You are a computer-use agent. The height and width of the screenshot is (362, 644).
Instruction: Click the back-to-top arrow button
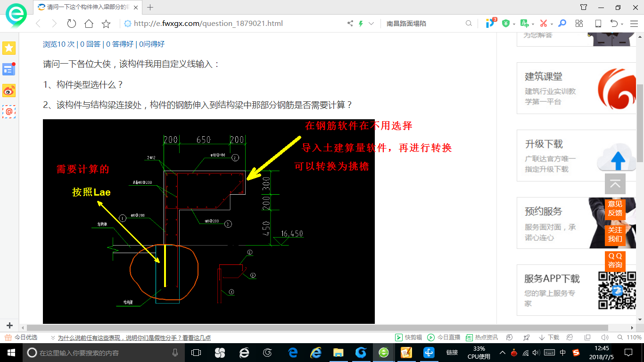[x=615, y=184]
